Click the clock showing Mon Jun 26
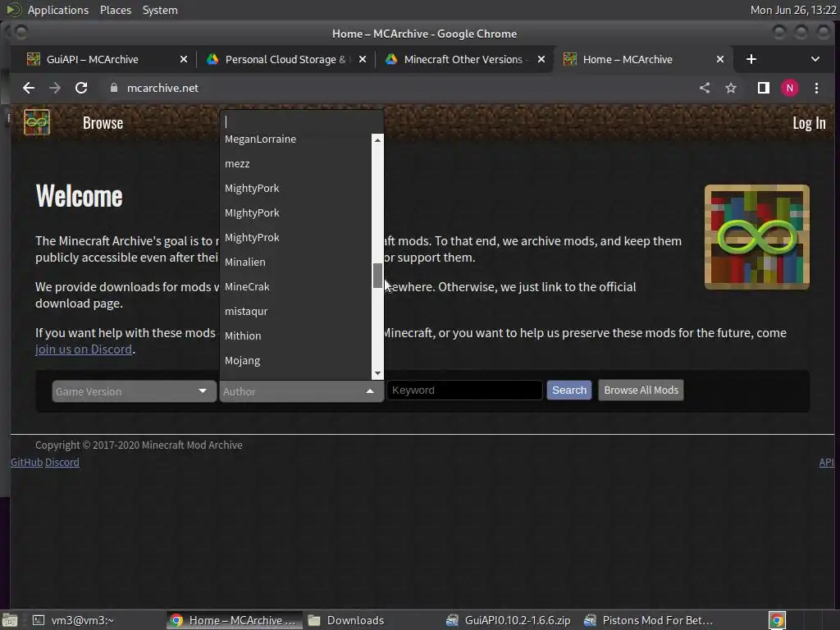Viewport: 840px width, 630px height. click(x=793, y=10)
